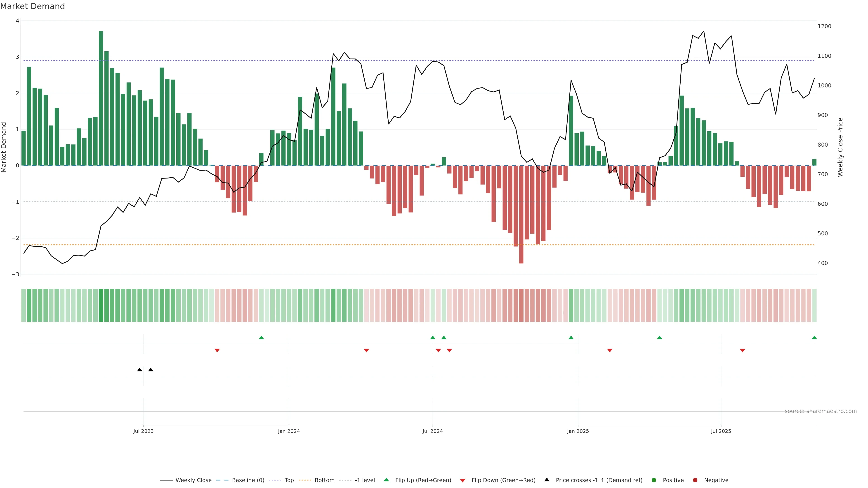Viewport: 868px width, 488px height.
Task: Click the Market Demand chart title
Action: [32, 6]
